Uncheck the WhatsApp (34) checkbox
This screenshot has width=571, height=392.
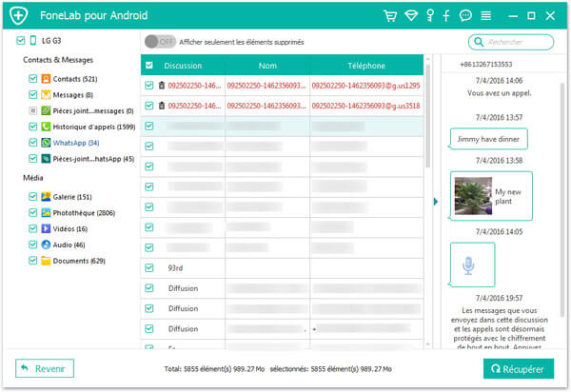(x=32, y=143)
